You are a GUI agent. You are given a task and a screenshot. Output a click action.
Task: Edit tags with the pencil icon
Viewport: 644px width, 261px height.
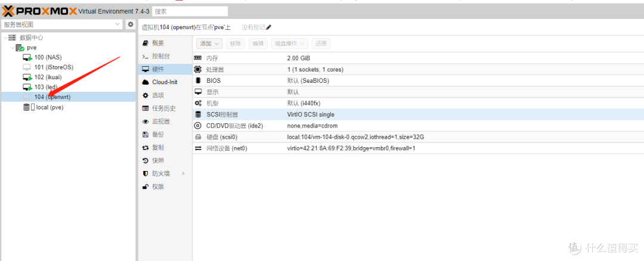point(268,27)
